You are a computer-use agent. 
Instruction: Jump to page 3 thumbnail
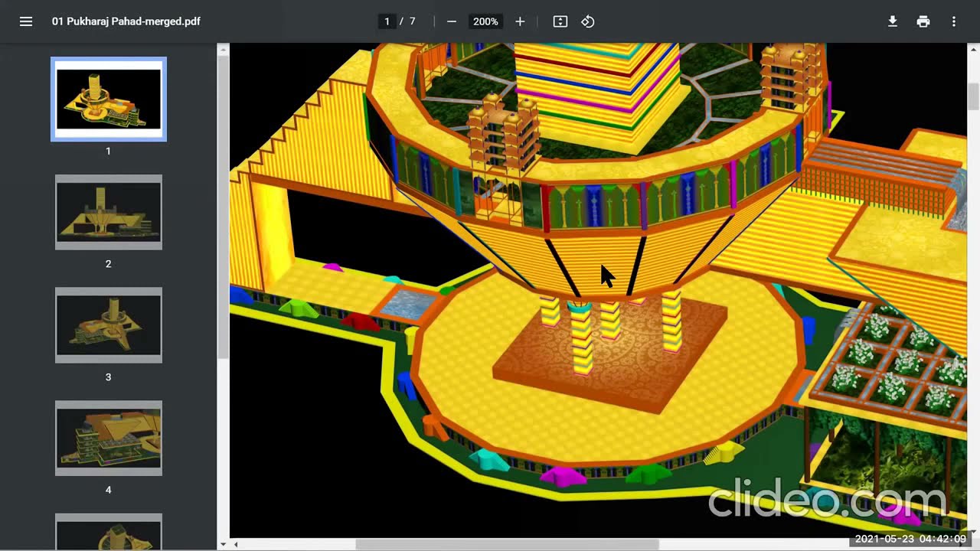coord(109,325)
